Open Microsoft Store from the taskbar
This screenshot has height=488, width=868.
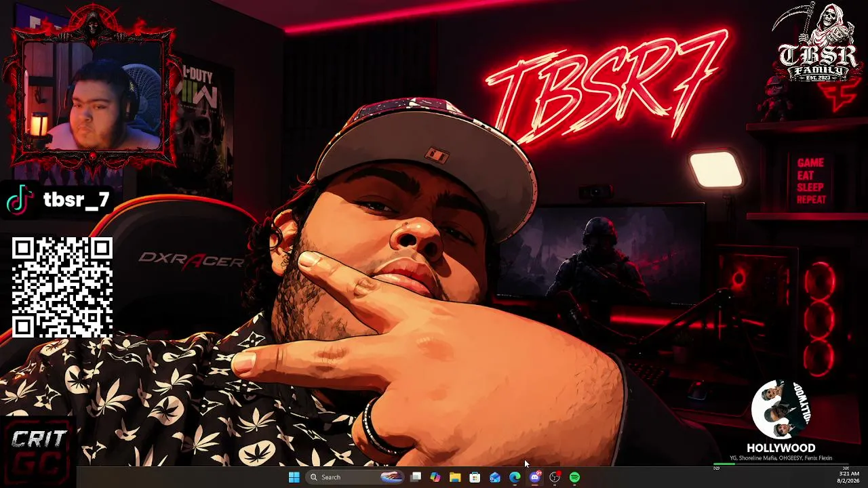tap(475, 477)
